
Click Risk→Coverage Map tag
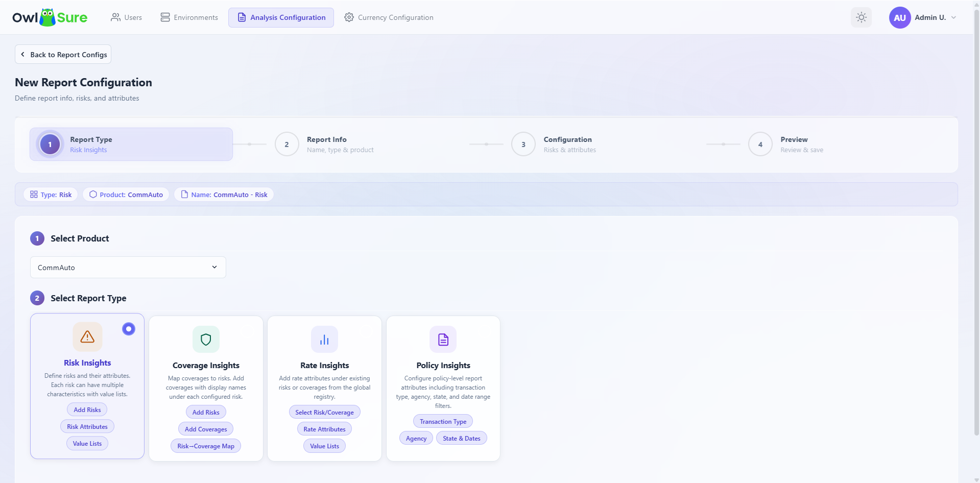[206, 446]
